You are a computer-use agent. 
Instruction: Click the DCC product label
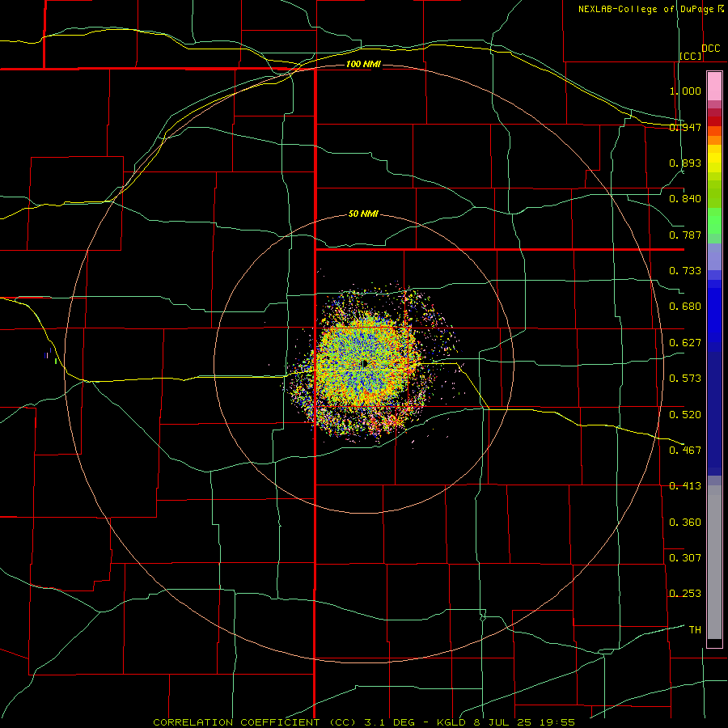point(710,49)
